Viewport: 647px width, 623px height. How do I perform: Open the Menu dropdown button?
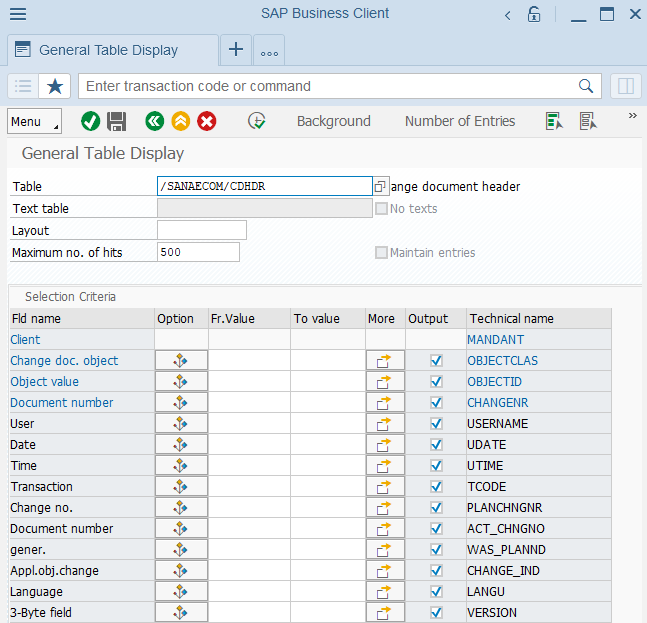coord(34,121)
